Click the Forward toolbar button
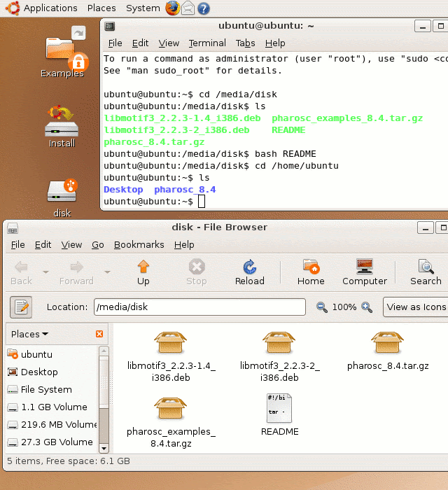The height and width of the screenshot is (490, 448). coord(76,273)
